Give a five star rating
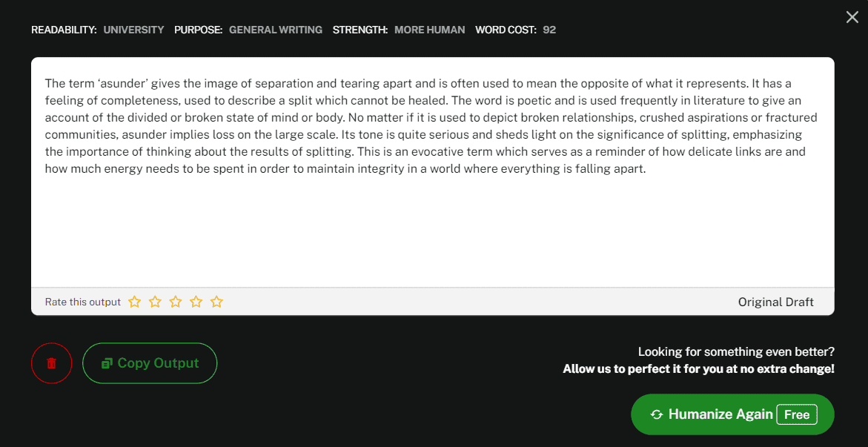The image size is (868, 447). (216, 302)
